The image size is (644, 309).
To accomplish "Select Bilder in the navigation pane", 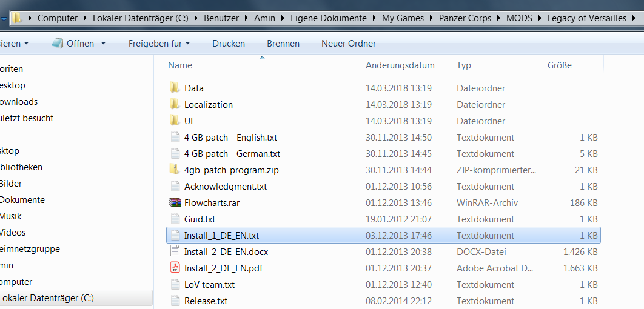I will (x=11, y=184).
